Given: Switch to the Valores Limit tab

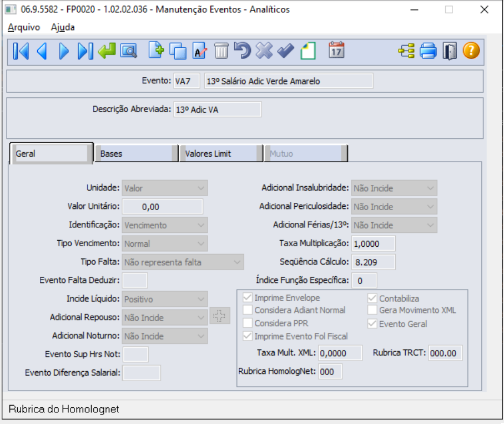Looking at the screenshot, I should [221, 153].
